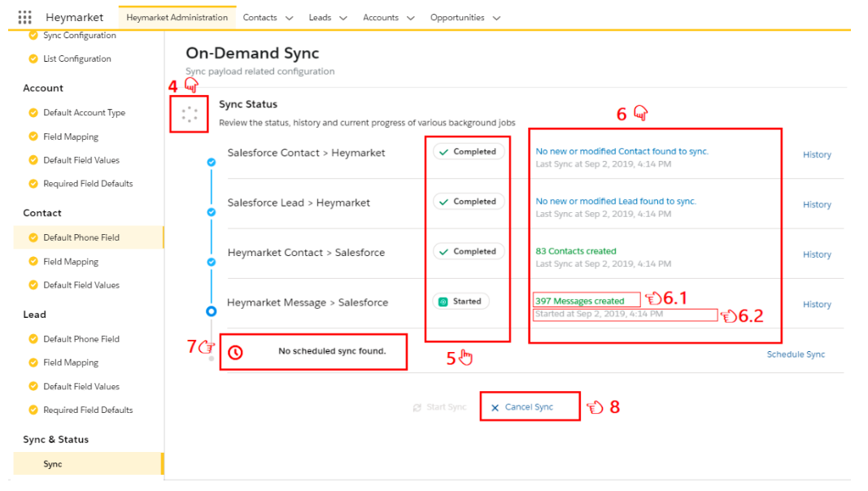Click the check icon beside Lead Default Phone Field
This screenshot has width=868, height=491.
pyautogui.click(x=33, y=339)
